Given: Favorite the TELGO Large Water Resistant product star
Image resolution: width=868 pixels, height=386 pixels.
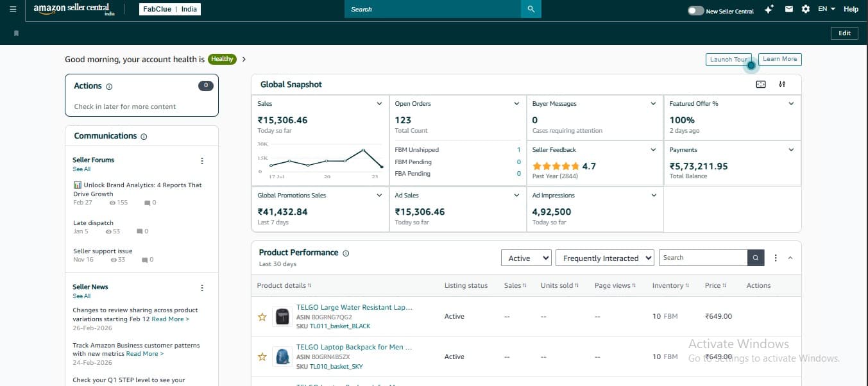Looking at the screenshot, I should click(262, 317).
